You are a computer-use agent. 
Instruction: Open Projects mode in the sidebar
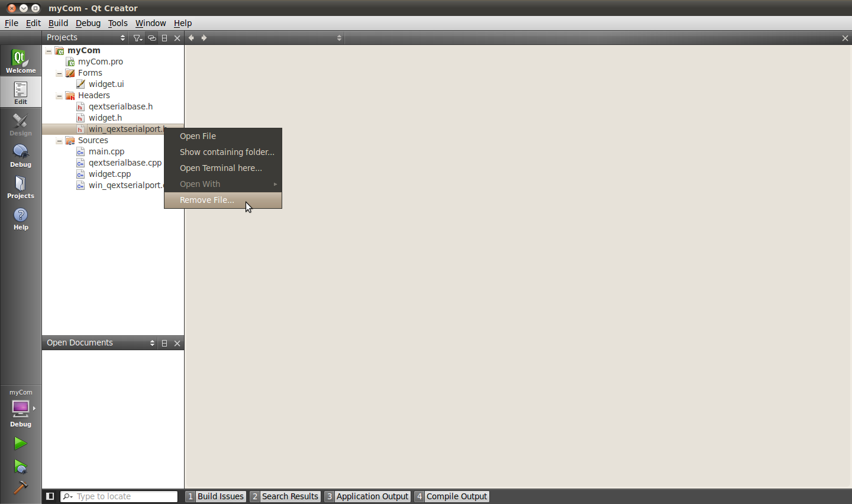[21, 186]
